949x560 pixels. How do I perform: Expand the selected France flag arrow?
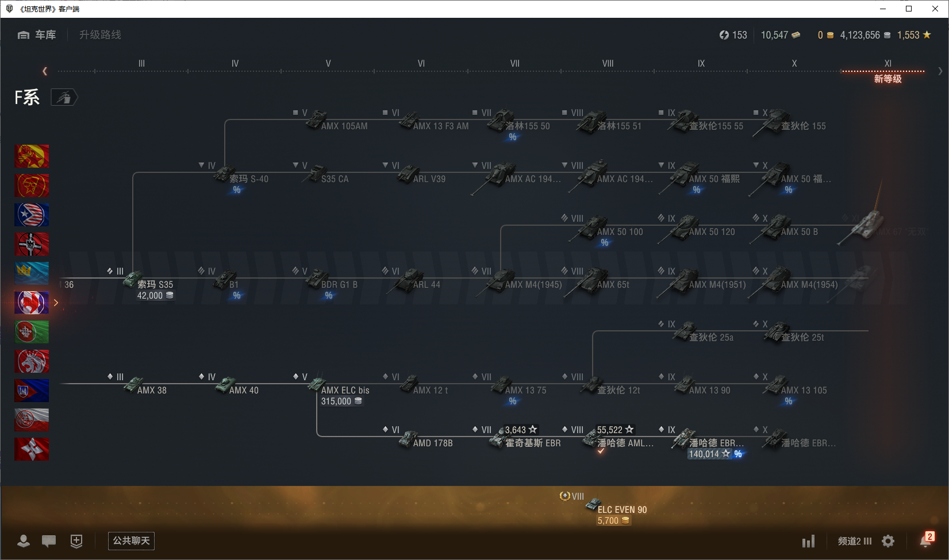tap(56, 303)
